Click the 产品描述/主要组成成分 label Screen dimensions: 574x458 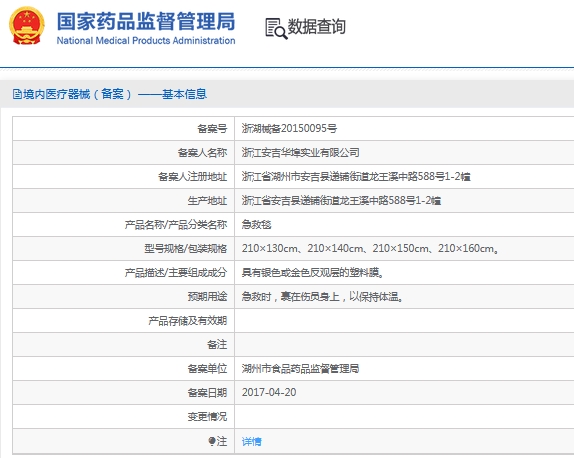pyautogui.click(x=176, y=273)
